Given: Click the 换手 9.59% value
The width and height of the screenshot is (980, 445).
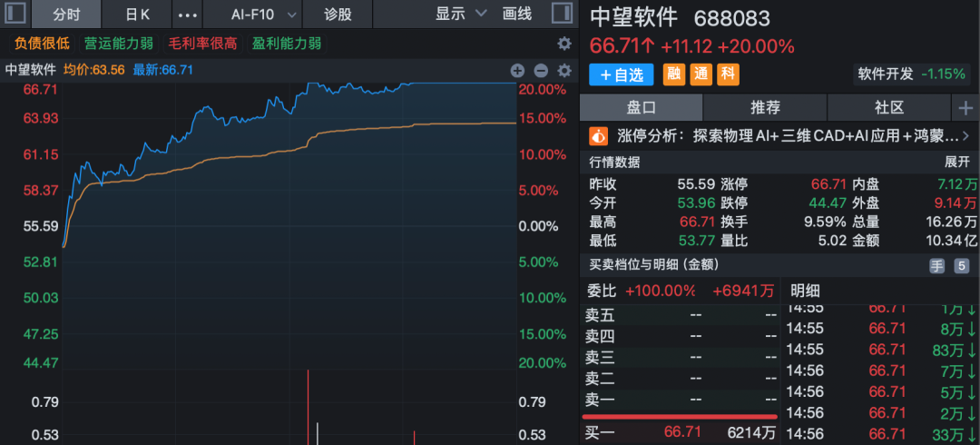Looking at the screenshot, I should pos(824,222).
